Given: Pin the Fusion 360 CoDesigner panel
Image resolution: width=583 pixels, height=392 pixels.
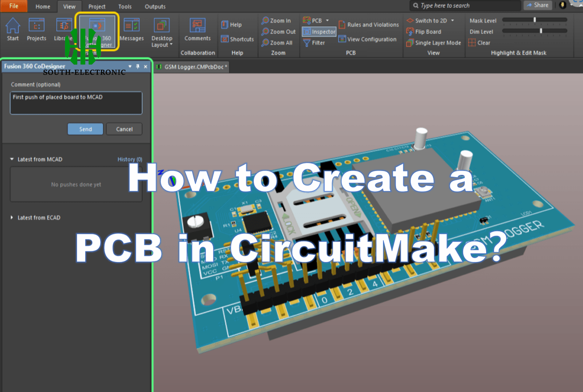Looking at the screenshot, I should (x=138, y=66).
